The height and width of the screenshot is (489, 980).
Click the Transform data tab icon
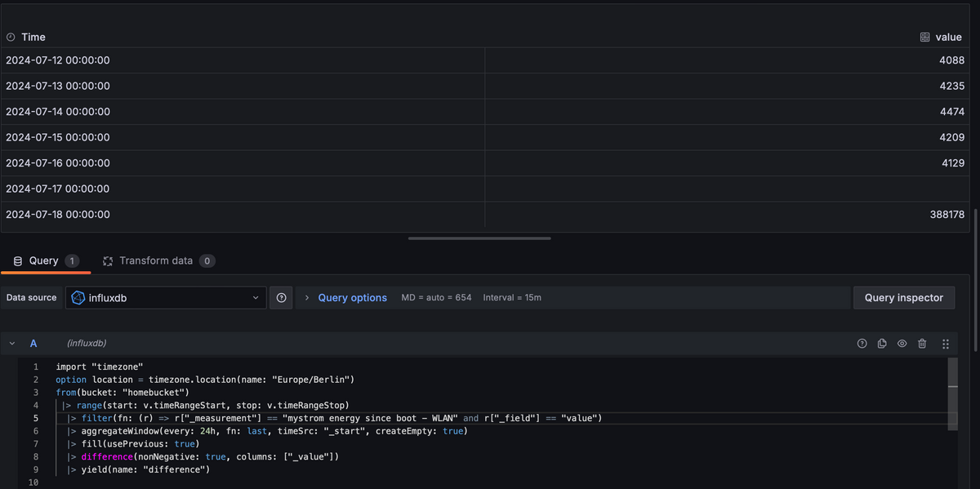coord(107,260)
